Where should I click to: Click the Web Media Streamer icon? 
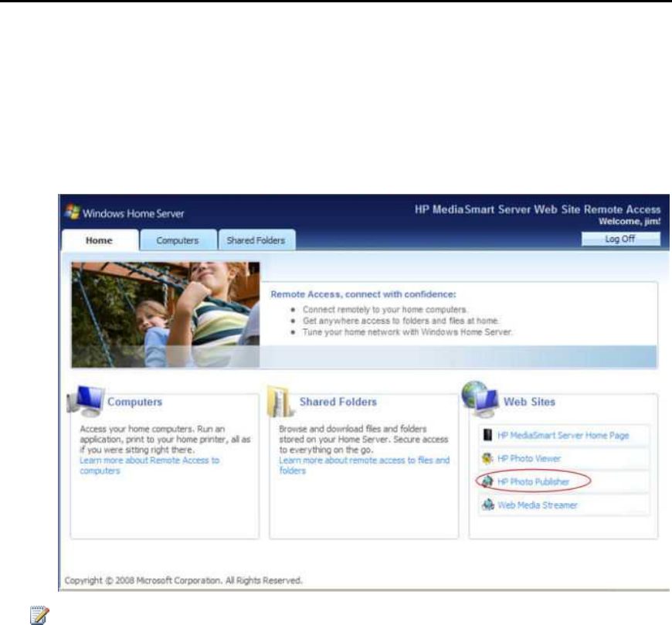click(487, 504)
